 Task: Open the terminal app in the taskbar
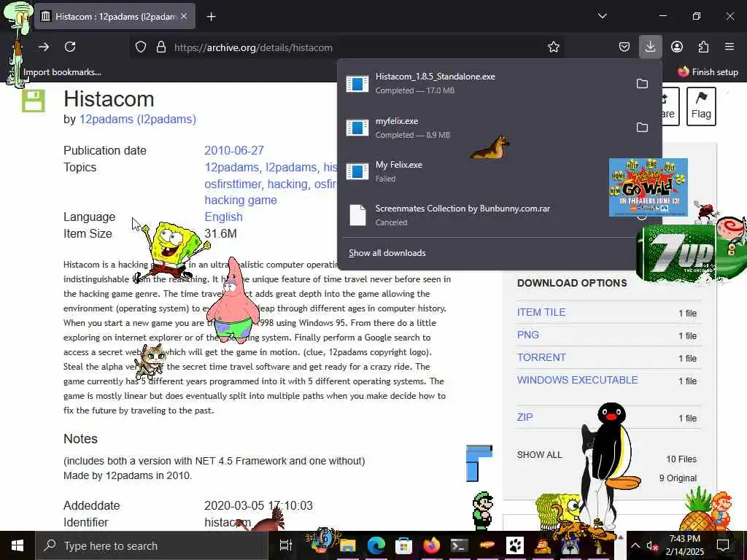pos(460,545)
